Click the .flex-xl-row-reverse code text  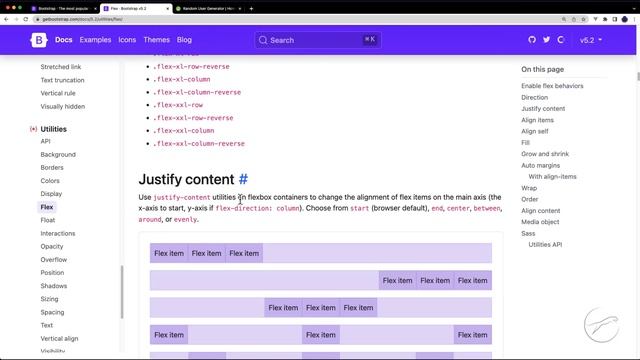pyautogui.click(x=191, y=66)
